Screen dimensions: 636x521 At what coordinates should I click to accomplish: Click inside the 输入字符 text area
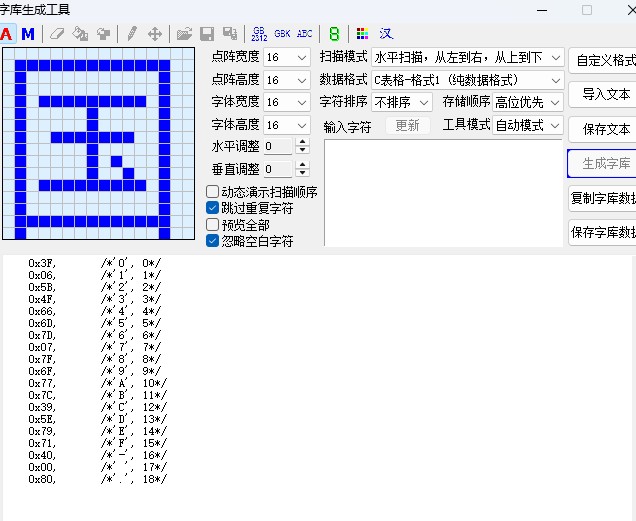click(443, 193)
